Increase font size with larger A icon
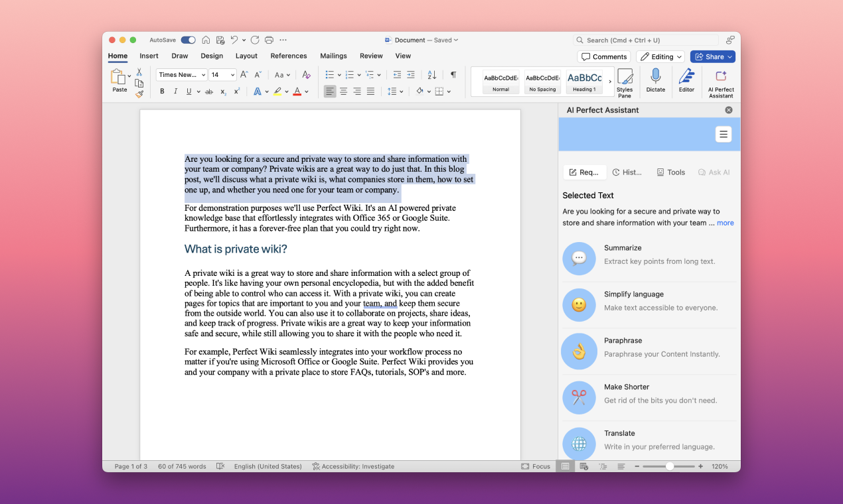843x504 pixels. [x=244, y=75]
